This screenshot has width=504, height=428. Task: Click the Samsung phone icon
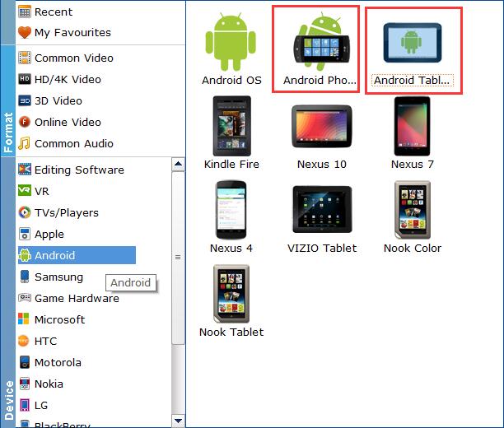pos(25,277)
